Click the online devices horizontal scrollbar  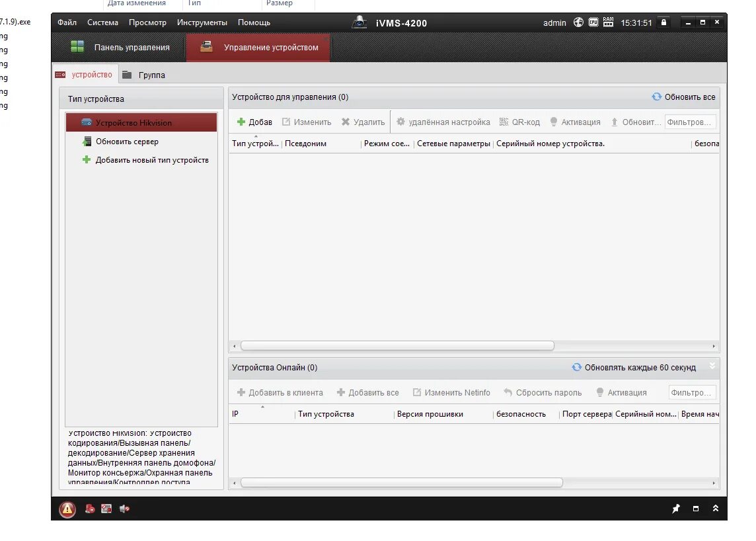402,483
